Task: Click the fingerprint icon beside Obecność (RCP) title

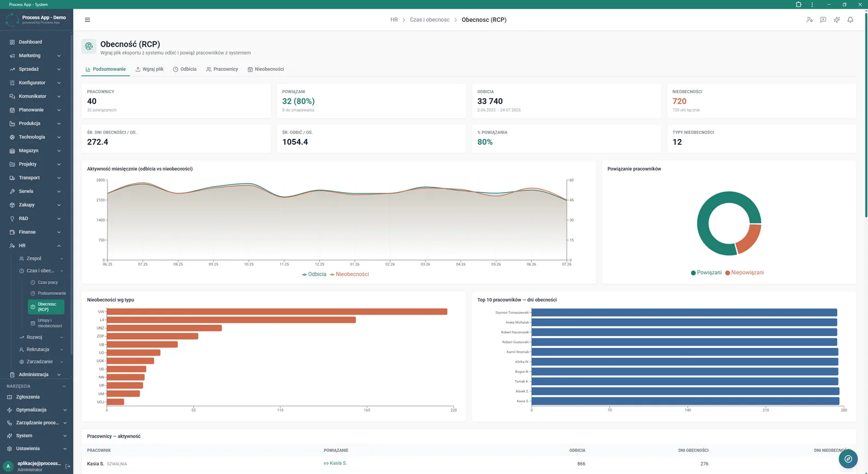Action: coord(89,47)
